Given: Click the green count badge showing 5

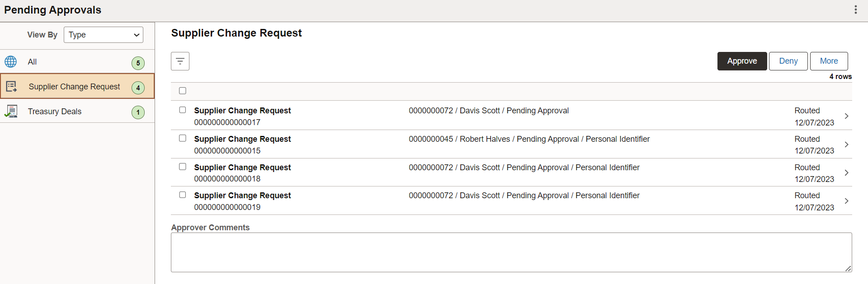Looking at the screenshot, I should click(138, 63).
